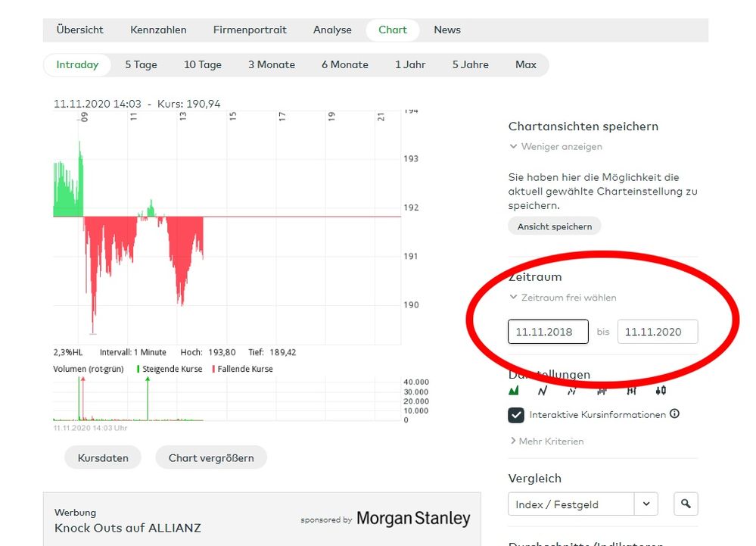Image resolution: width=756 pixels, height=546 pixels.
Task: Click the Ansicht speichern button
Action: pyautogui.click(x=555, y=226)
